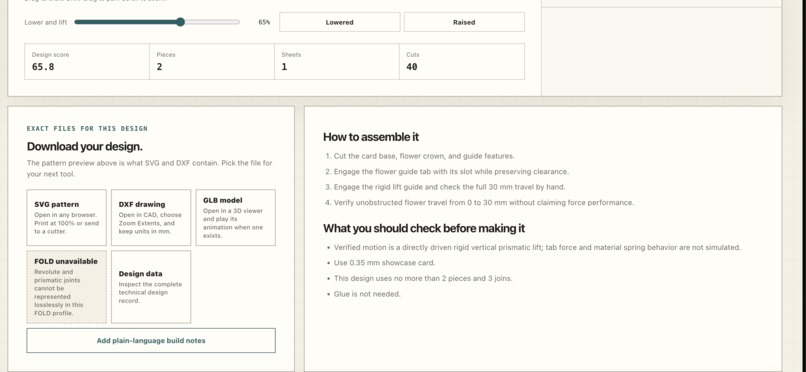The height and width of the screenshot is (372, 806).
Task: Download the DXF drawing file
Action: click(x=151, y=217)
